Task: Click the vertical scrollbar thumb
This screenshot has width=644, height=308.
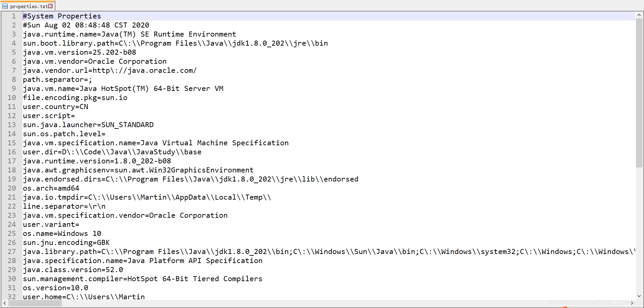Action: point(639,93)
